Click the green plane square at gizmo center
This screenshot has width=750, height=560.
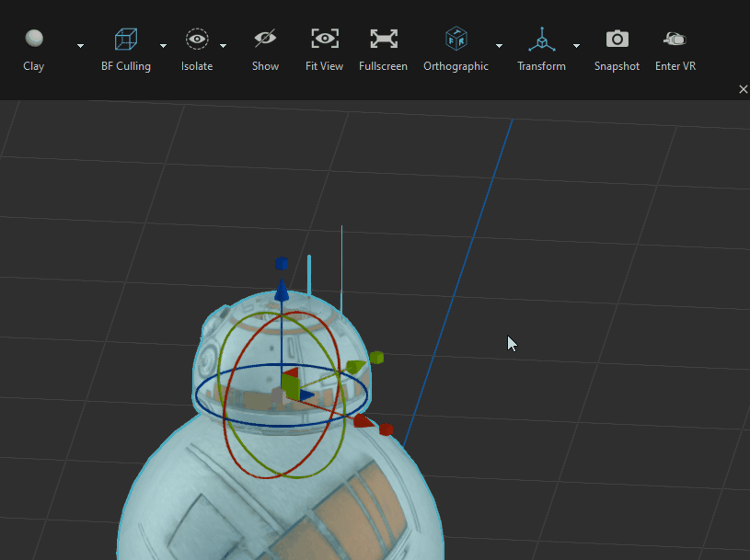291,385
